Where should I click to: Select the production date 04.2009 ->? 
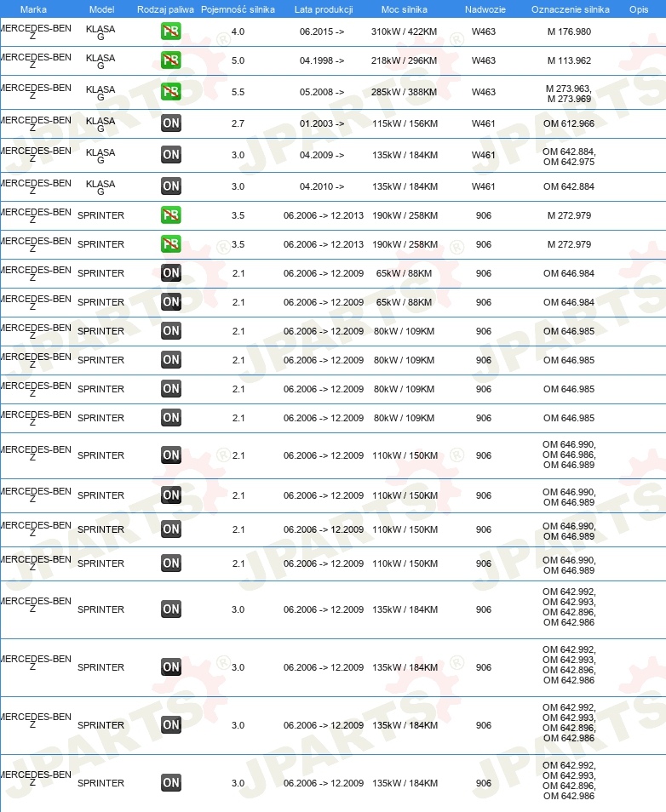pos(322,155)
